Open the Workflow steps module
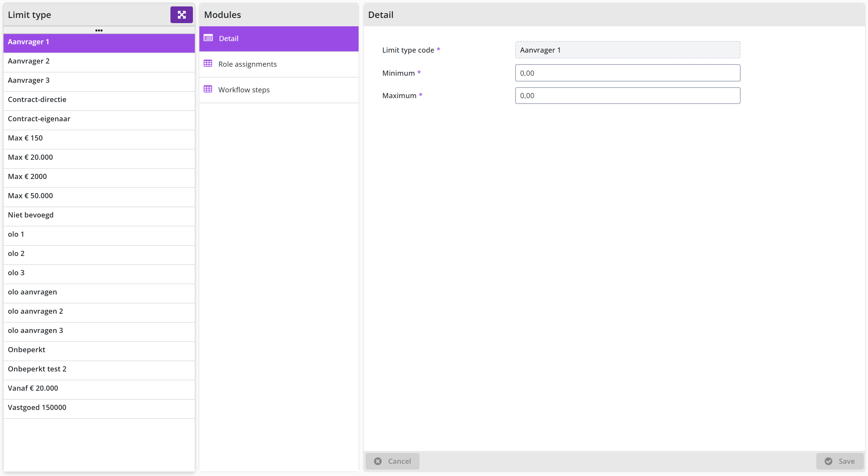Image resolution: width=868 pixels, height=476 pixels. pos(279,89)
